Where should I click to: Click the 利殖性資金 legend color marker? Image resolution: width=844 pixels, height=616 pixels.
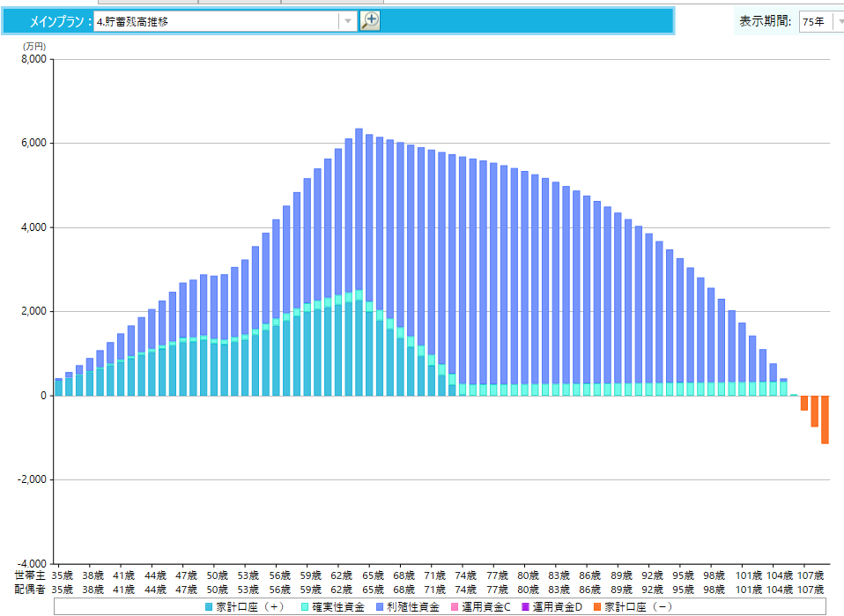point(378,607)
